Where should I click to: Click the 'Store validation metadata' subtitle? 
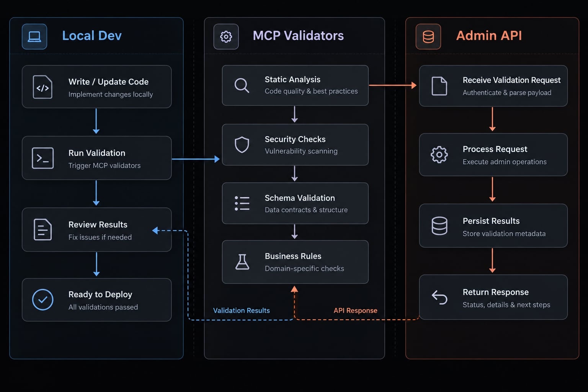504,234
